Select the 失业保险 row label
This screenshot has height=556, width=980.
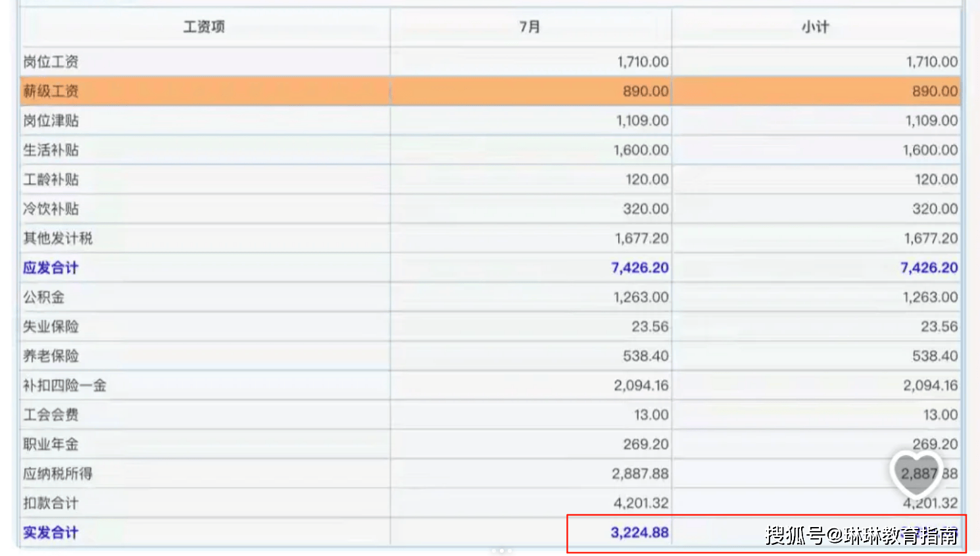coord(51,326)
